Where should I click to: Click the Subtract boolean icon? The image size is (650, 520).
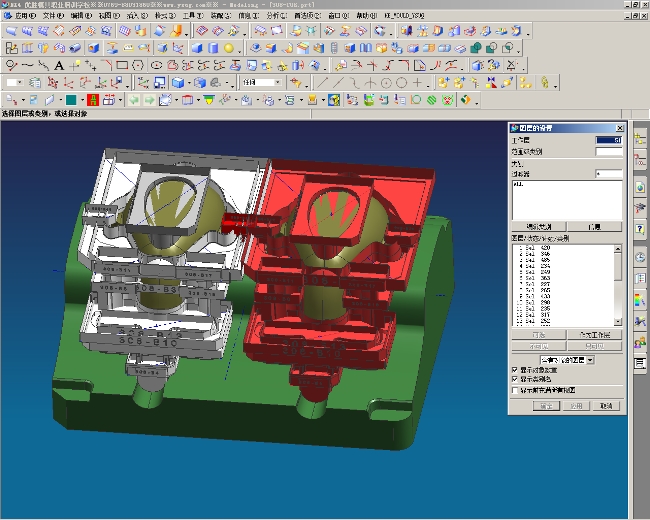pyautogui.click(x=491, y=48)
